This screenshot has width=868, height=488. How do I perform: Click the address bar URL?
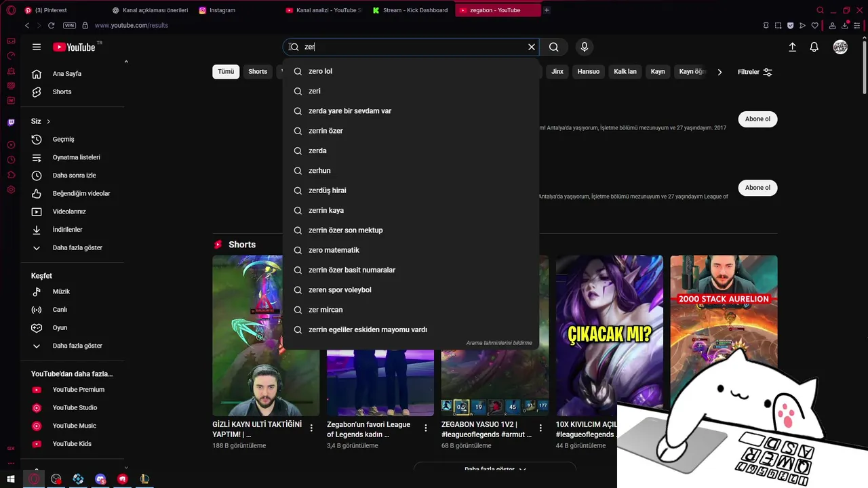pos(132,25)
